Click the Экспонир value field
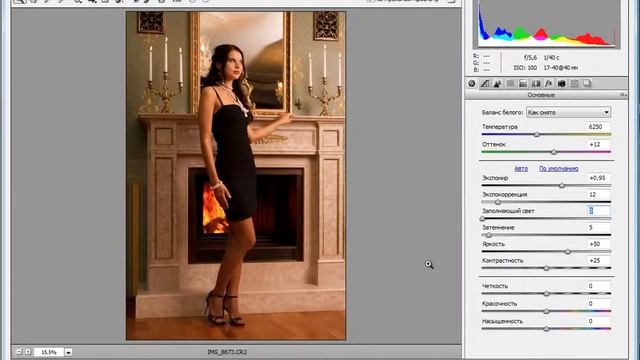640x360 pixels. coord(598,178)
